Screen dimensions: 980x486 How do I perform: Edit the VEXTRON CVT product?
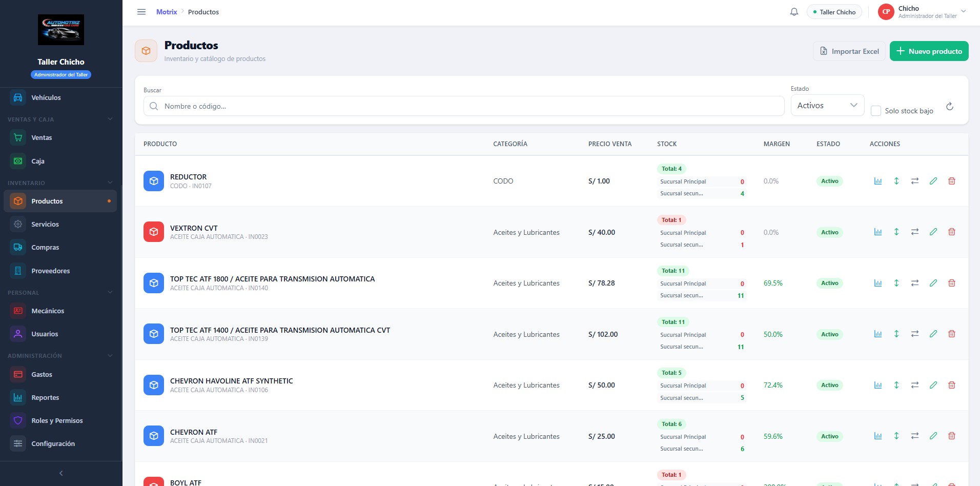(x=933, y=232)
